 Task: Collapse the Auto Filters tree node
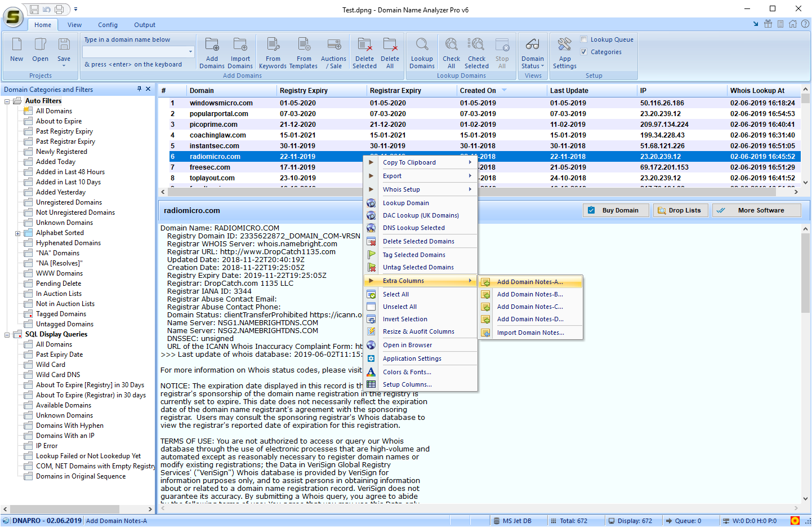click(7, 101)
